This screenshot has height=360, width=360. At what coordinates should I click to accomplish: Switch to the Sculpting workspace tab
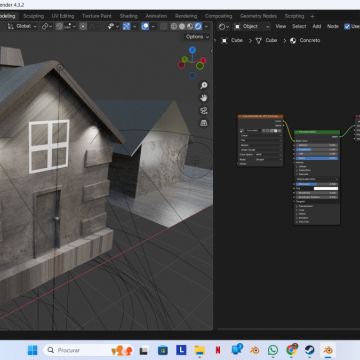tap(33, 16)
